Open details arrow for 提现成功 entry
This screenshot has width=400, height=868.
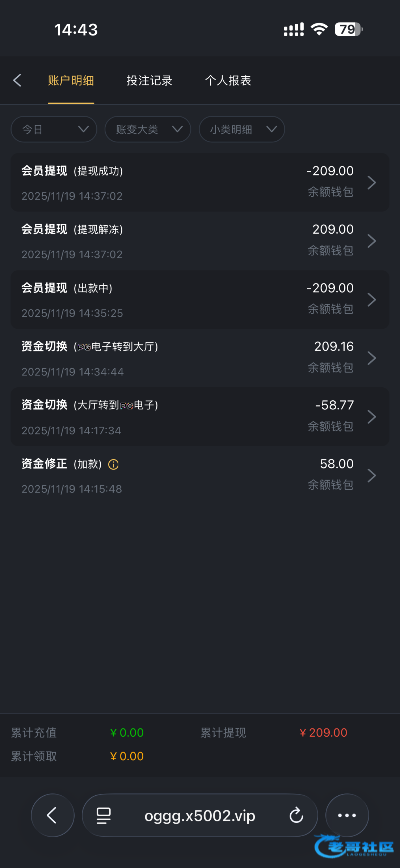[x=372, y=183]
